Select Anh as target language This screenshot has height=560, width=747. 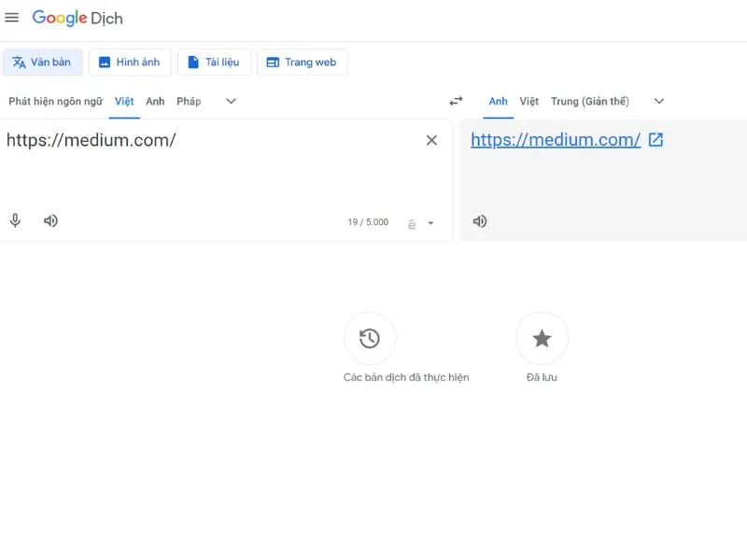(498, 102)
